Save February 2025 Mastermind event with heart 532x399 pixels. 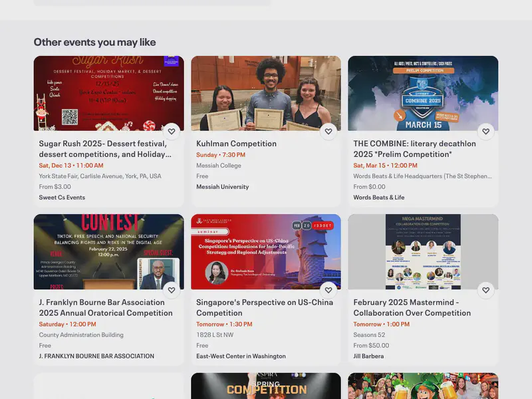click(486, 290)
